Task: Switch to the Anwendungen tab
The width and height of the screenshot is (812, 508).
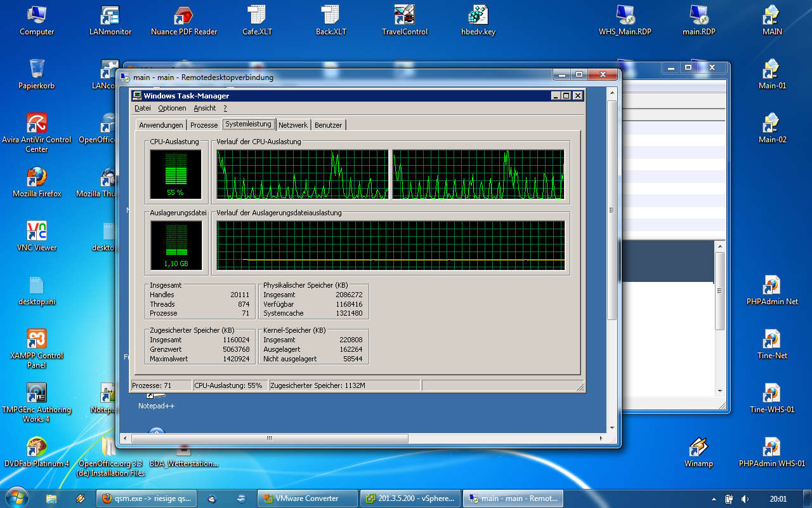Action: coord(161,125)
